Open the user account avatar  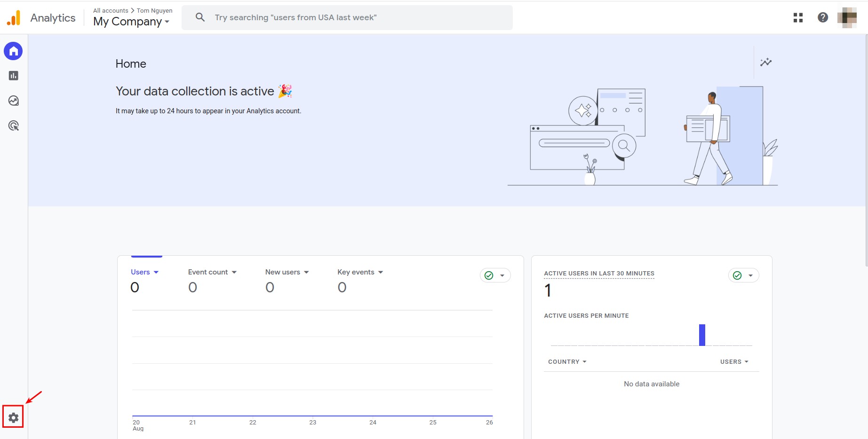(847, 17)
